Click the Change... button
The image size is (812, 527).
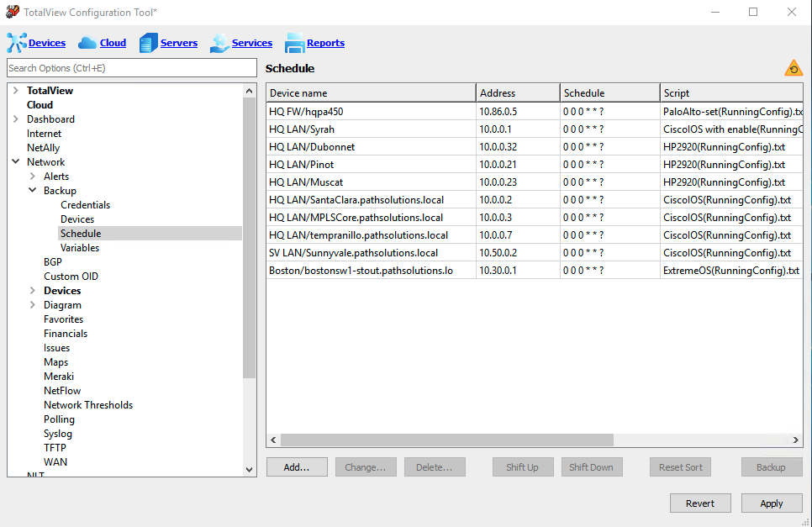point(366,467)
